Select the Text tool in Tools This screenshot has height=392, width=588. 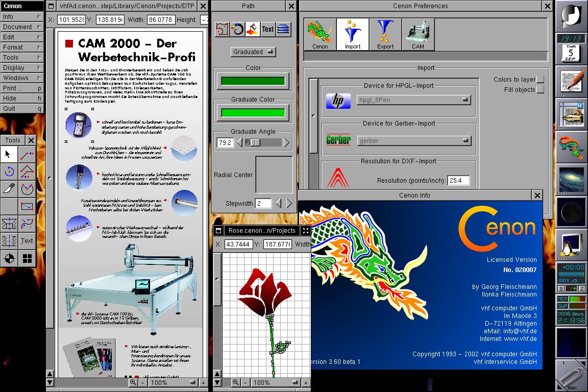click(27, 241)
